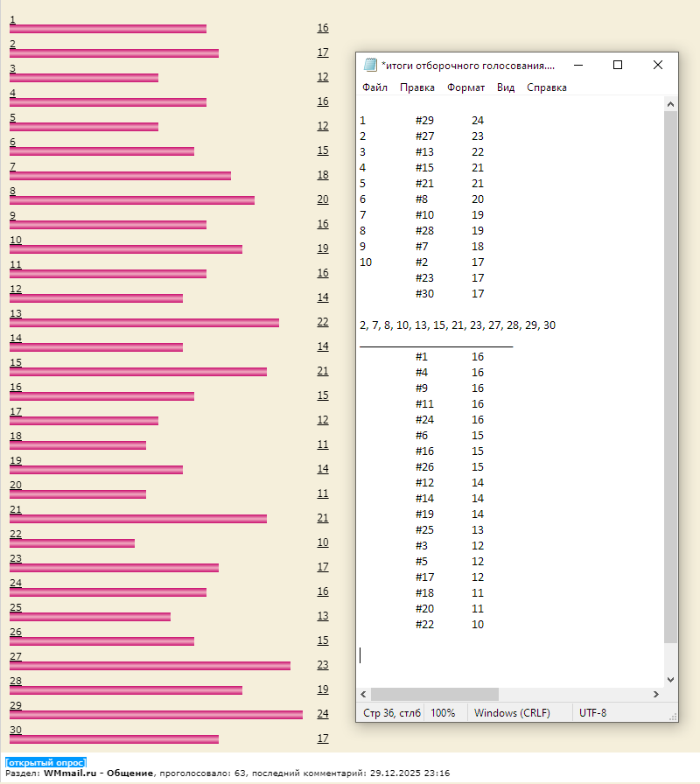Viewport: 700px width, 784px height.
Task: Click the vertical scrollbar down arrow in Notepad
Action: pos(671,679)
